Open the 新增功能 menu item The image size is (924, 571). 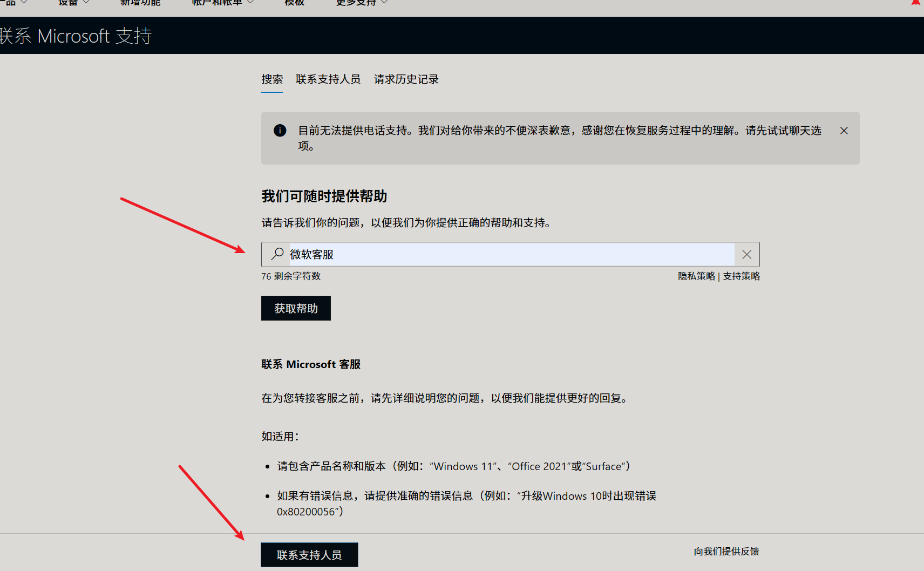pos(139,3)
